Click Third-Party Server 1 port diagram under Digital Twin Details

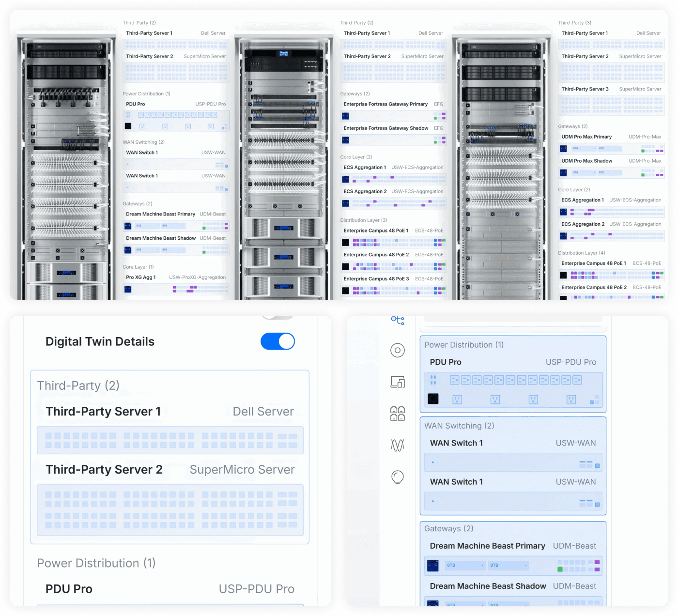(x=170, y=440)
